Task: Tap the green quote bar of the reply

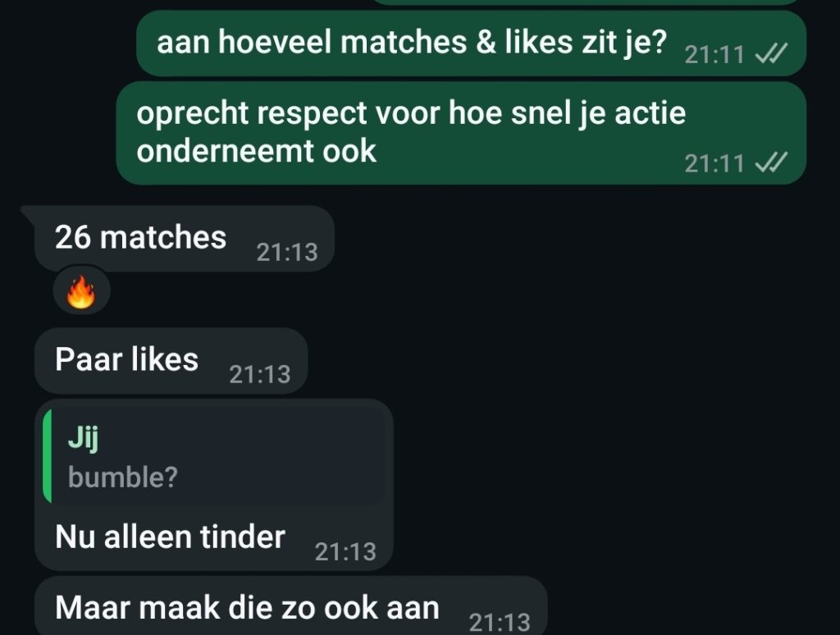Action: coord(47,456)
